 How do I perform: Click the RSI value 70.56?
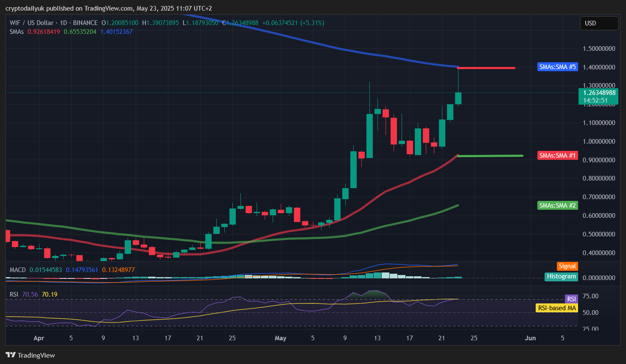[x=30, y=295]
